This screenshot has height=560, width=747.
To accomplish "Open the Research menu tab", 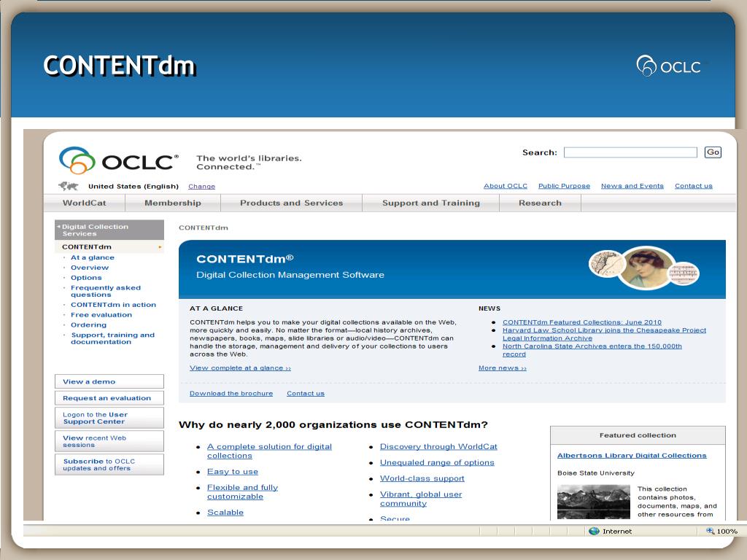I will 541,203.
